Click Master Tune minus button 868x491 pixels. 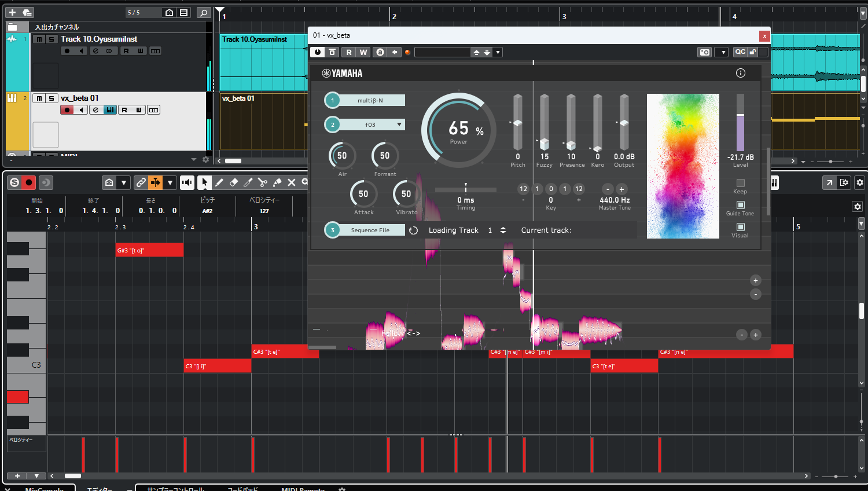608,189
